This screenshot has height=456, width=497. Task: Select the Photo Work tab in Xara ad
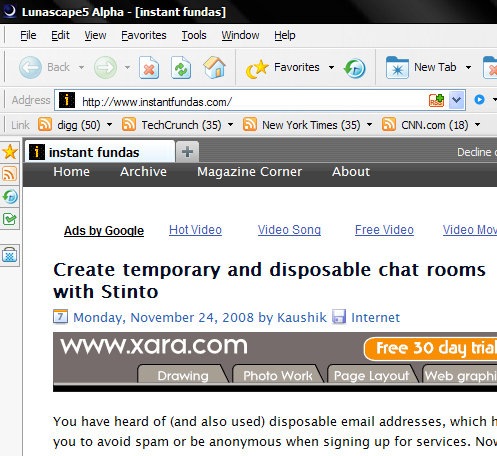point(278,375)
